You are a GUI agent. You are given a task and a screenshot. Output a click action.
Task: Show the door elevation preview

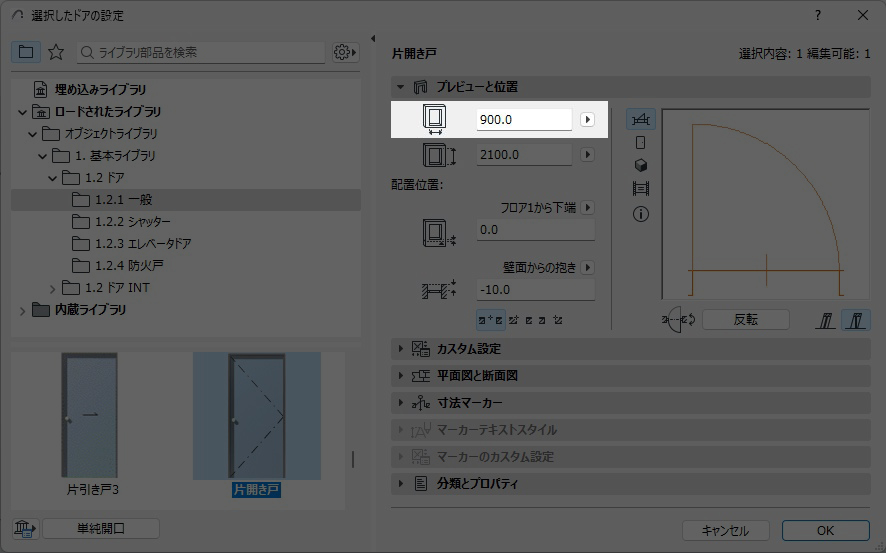(x=641, y=143)
